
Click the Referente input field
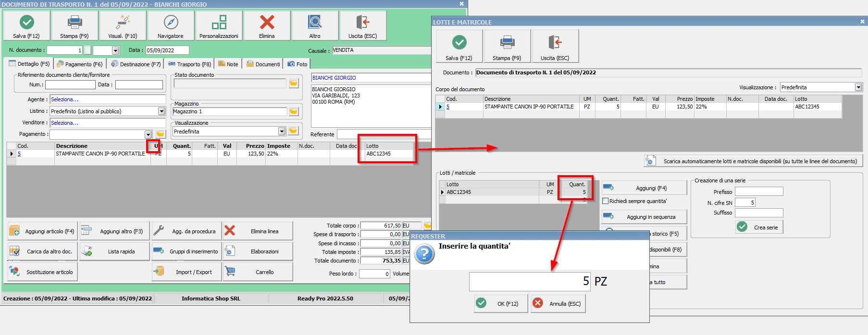384,134
